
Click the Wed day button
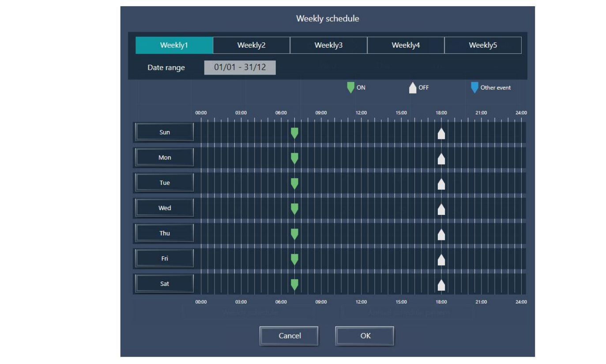tap(165, 208)
